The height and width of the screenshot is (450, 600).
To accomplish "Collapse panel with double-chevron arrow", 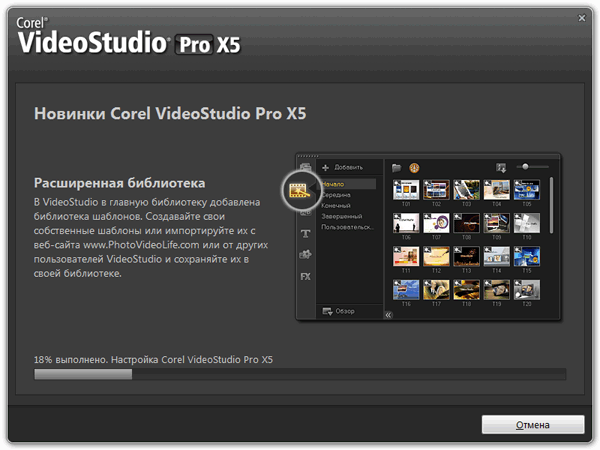I will 388,315.
